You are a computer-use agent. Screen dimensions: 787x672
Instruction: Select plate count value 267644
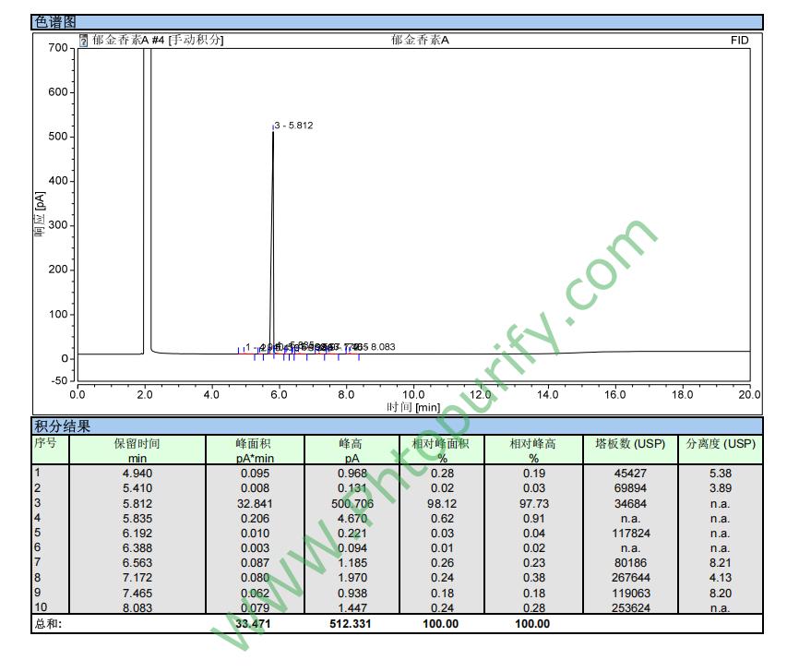(x=630, y=578)
